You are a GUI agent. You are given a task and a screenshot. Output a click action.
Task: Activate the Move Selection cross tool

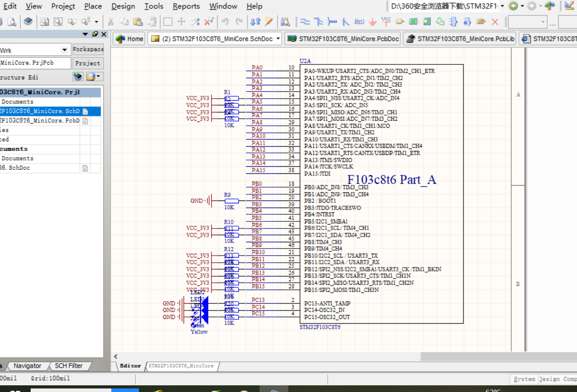pyautogui.click(x=181, y=22)
